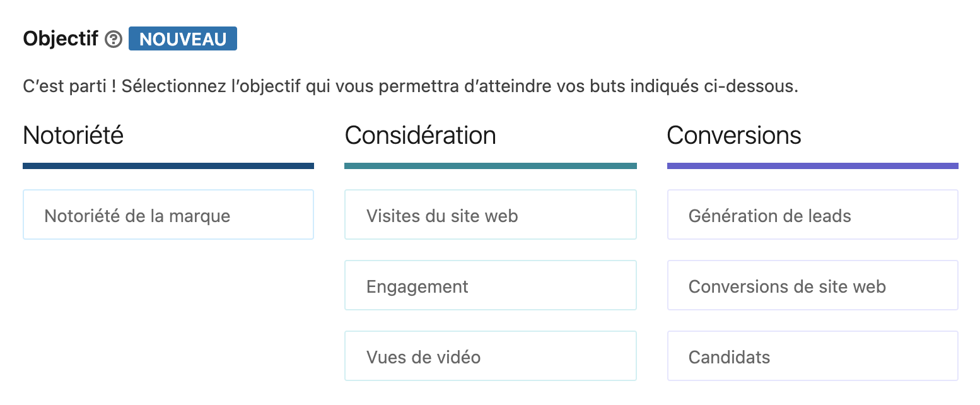Click the NOUVEAU badge

point(183,38)
